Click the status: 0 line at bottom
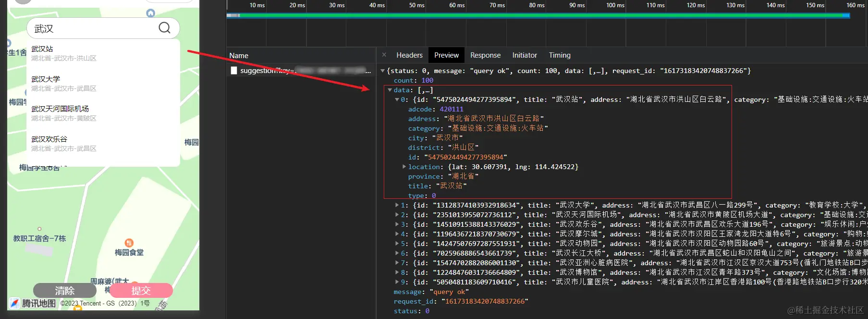Image resolution: width=868 pixels, height=319 pixels. 411,311
